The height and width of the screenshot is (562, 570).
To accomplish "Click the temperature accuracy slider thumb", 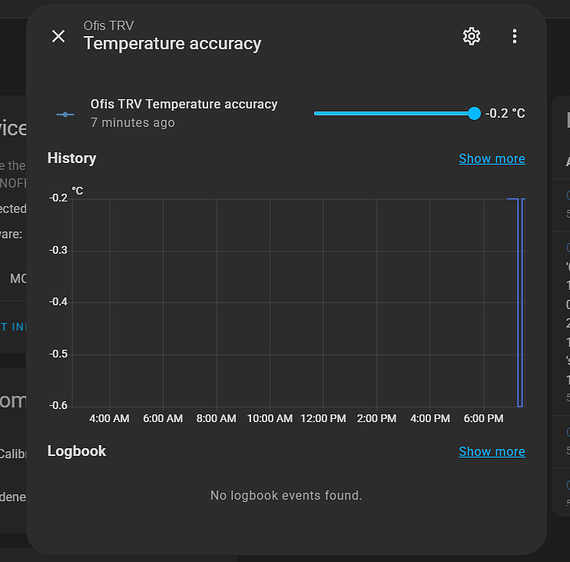I will pyautogui.click(x=474, y=113).
